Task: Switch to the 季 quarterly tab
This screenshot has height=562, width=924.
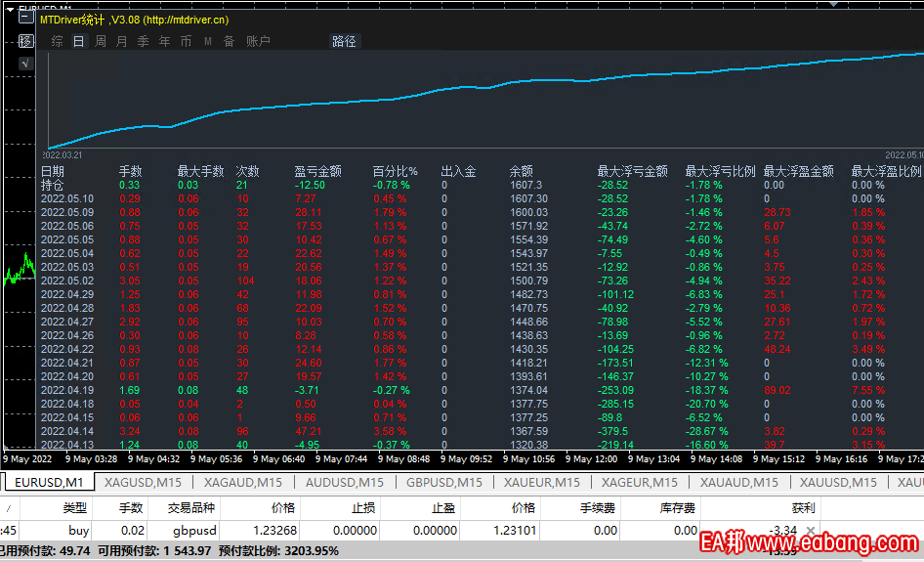Action: click(x=143, y=41)
